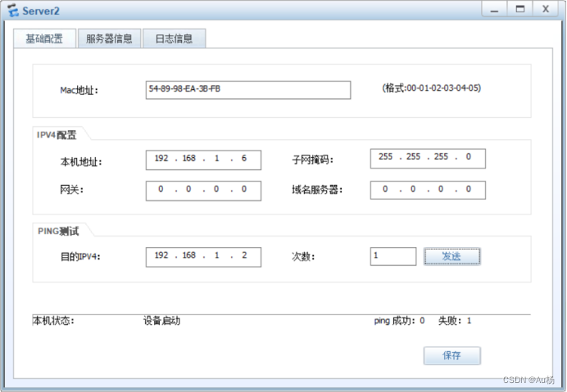567x392 pixels.
Task: Minimize the Server2 window
Action: tap(494, 9)
